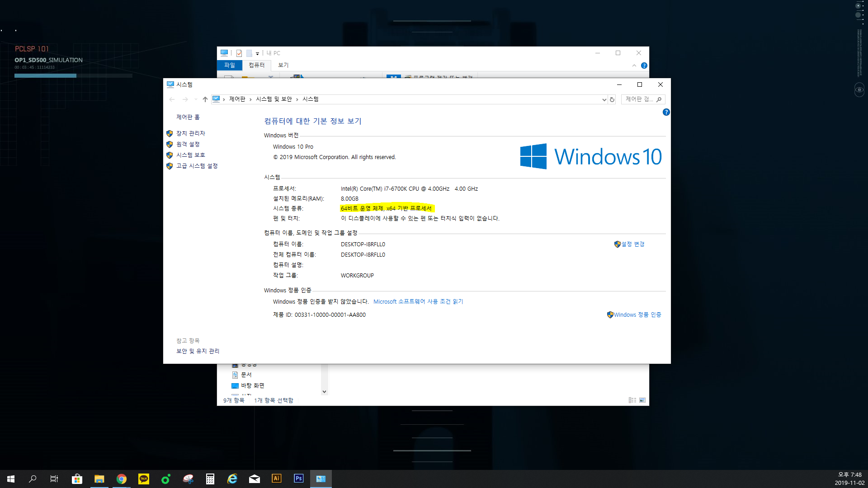Viewport: 868px width, 488px height.
Task: Open Google Chrome from taskbar
Action: pos(121,479)
